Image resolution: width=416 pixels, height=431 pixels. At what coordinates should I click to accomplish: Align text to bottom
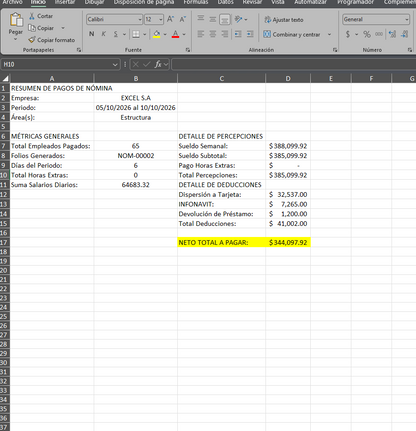pyautogui.click(x=225, y=19)
